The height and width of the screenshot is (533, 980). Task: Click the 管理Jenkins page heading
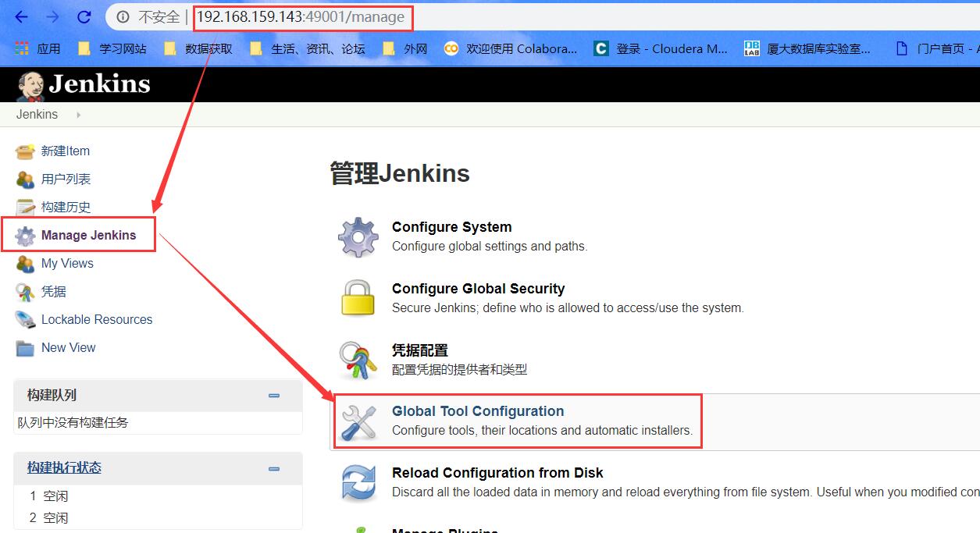click(x=400, y=173)
